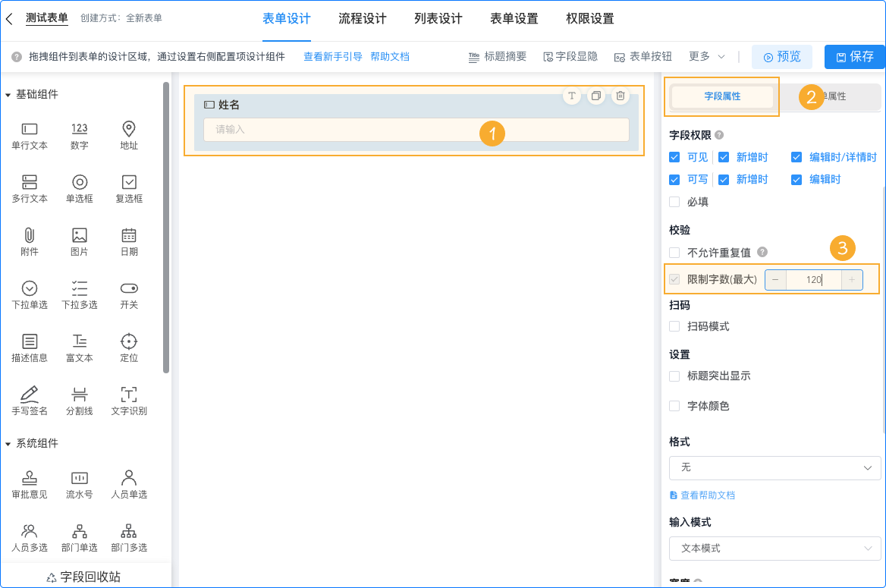The width and height of the screenshot is (886, 588).
Task: Switch to the 流程设计 tab
Action: (x=363, y=20)
